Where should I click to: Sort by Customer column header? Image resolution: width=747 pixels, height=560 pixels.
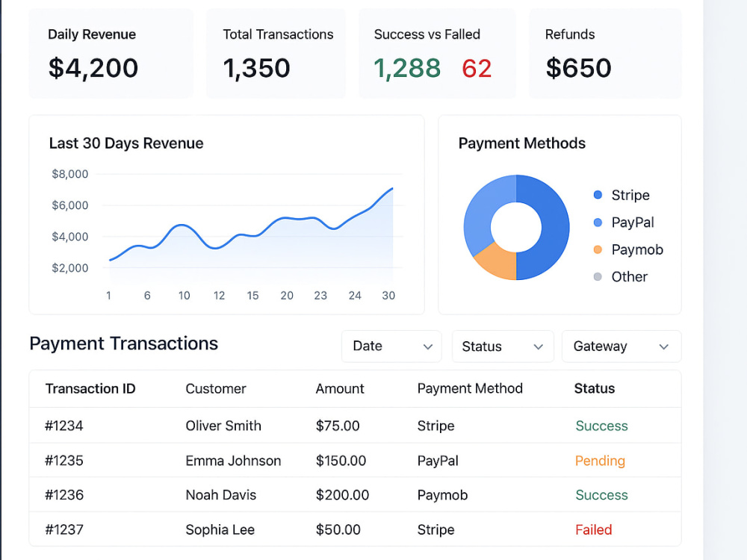[x=216, y=388]
